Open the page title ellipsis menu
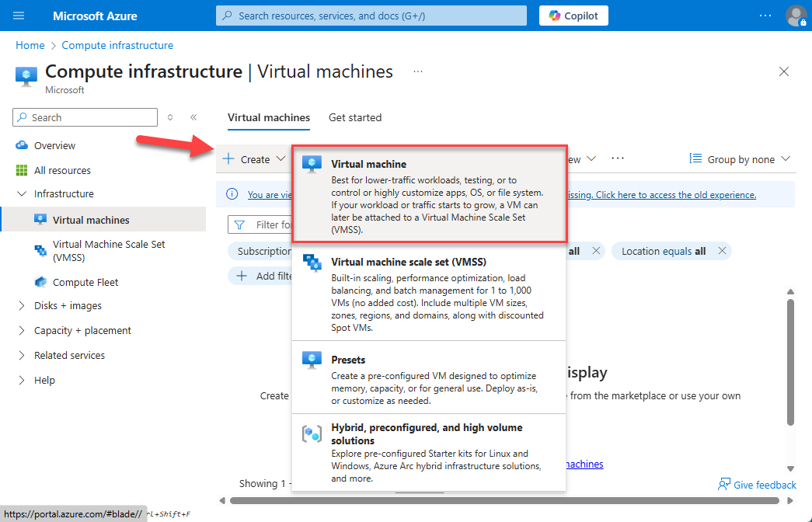The image size is (812, 522). [x=418, y=71]
